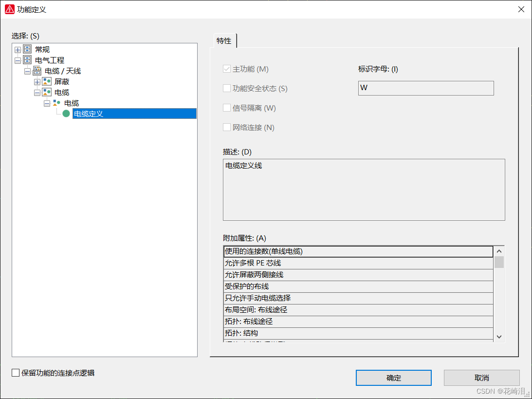532x399 pixels.
Task: Collapse the 电气工程 tree node
Action: click(x=18, y=61)
